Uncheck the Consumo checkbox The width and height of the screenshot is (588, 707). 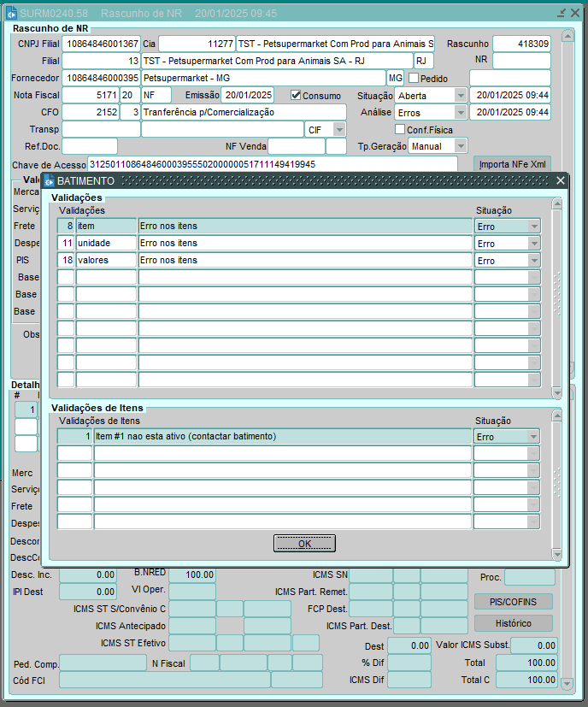click(297, 95)
